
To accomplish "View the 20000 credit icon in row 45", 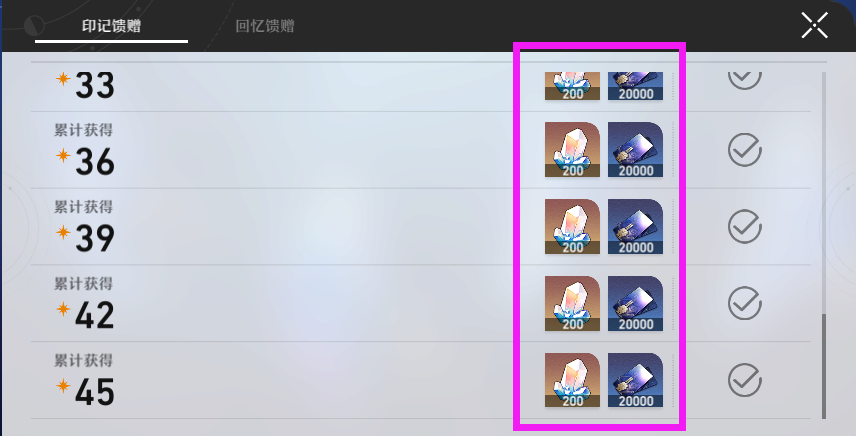I will point(635,380).
